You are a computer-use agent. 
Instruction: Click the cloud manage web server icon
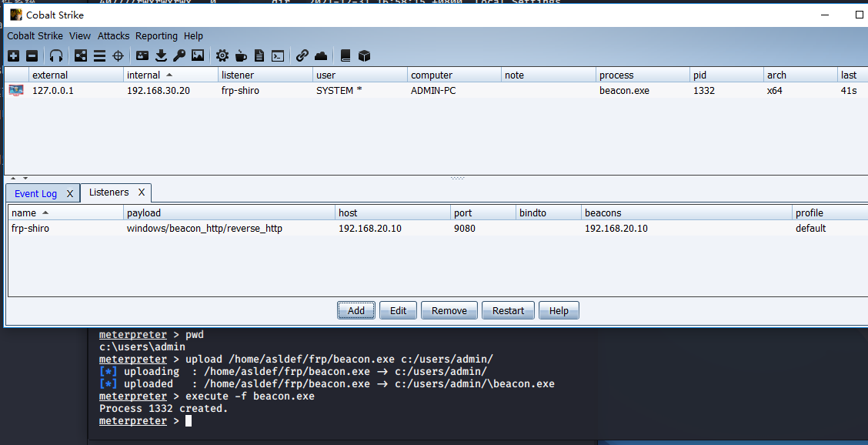pyautogui.click(x=321, y=55)
